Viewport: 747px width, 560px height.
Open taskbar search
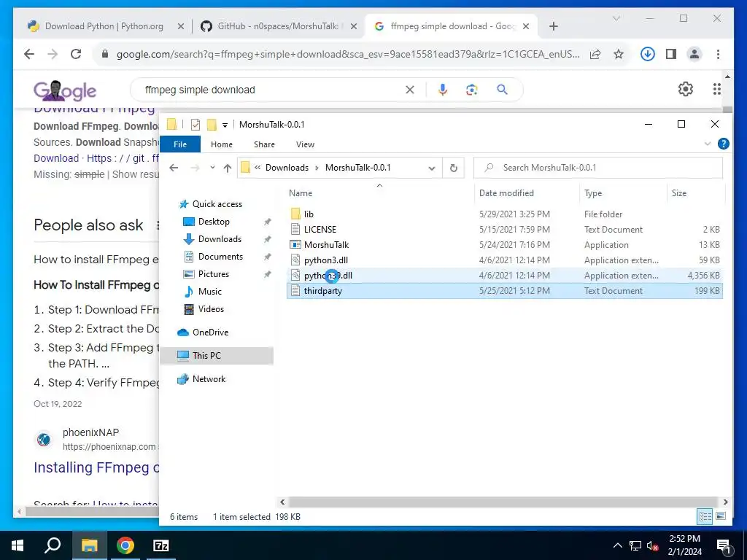pyautogui.click(x=53, y=545)
